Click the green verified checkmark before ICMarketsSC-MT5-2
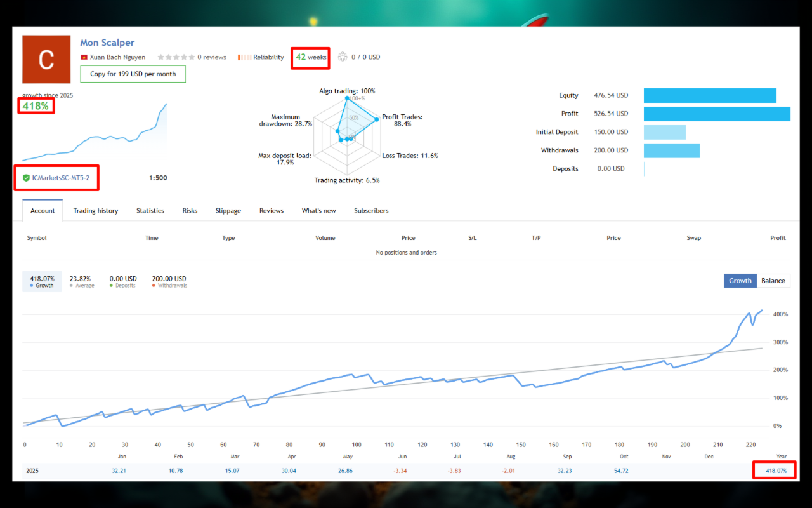Viewport: 812px width, 508px height. [x=26, y=178]
